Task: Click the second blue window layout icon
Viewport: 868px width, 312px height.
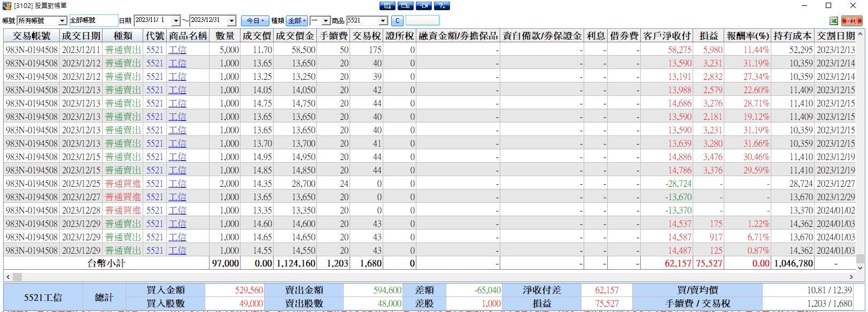Action: pos(406,6)
